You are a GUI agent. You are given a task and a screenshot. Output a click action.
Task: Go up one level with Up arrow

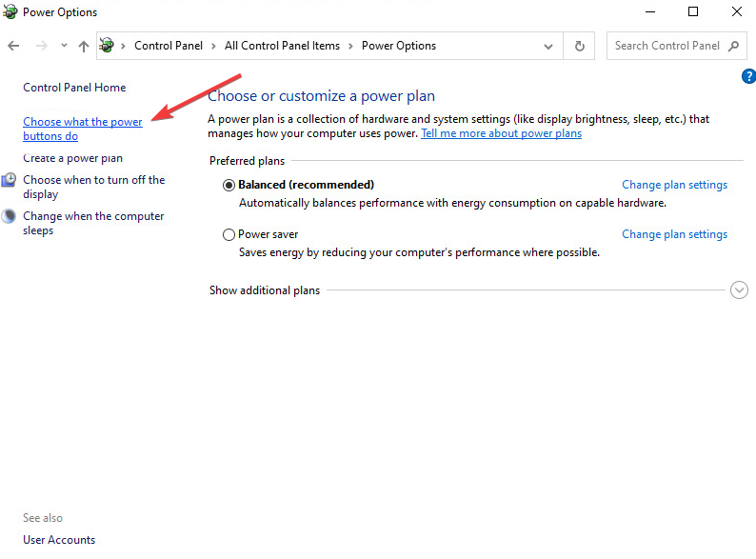point(84,46)
